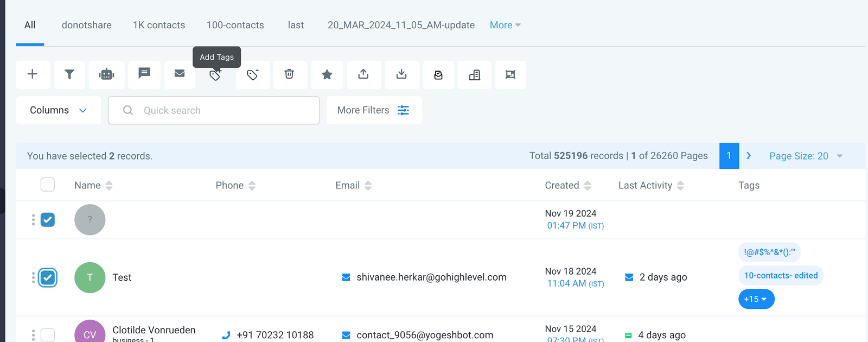
Task: Click the Add Contact plus icon
Action: tap(33, 74)
